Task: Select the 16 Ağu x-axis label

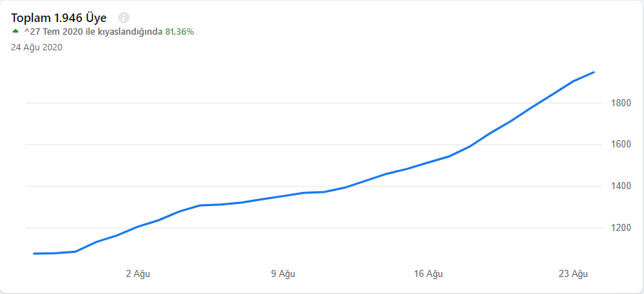Action: tap(428, 274)
